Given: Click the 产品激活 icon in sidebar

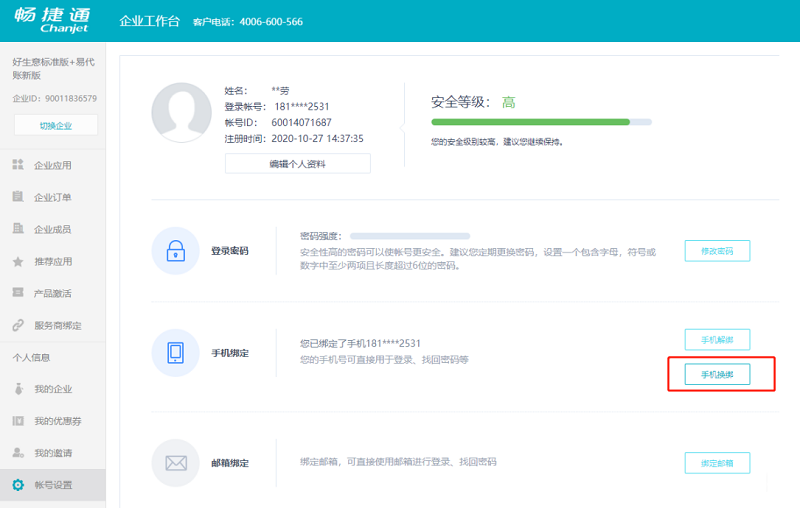Looking at the screenshot, I should [x=18, y=292].
